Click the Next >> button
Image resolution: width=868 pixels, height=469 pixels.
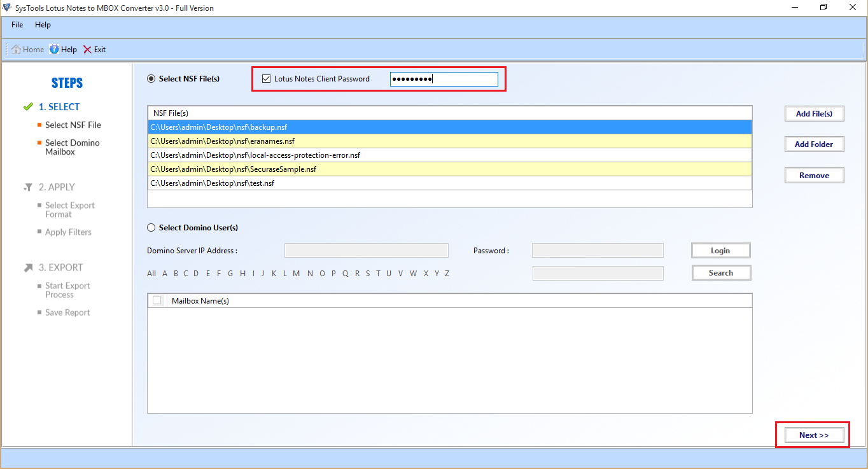point(815,435)
